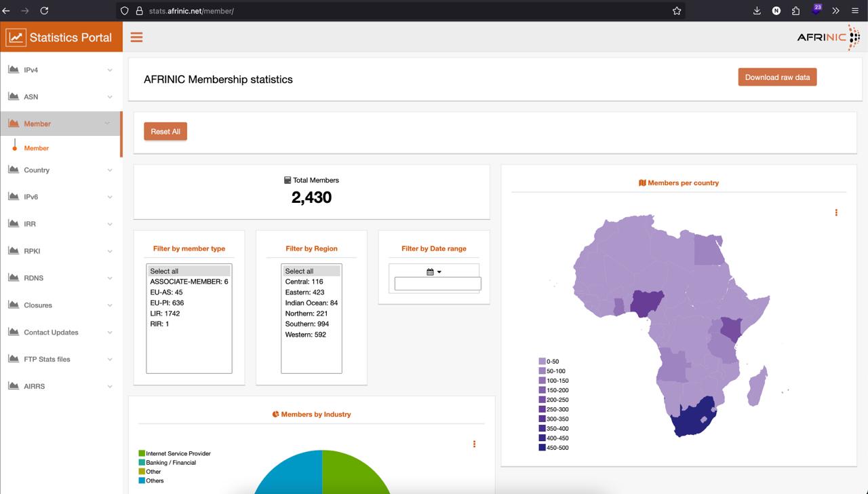Select LIR: 1742 in member type list
The image size is (868, 494).
pos(165,313)
